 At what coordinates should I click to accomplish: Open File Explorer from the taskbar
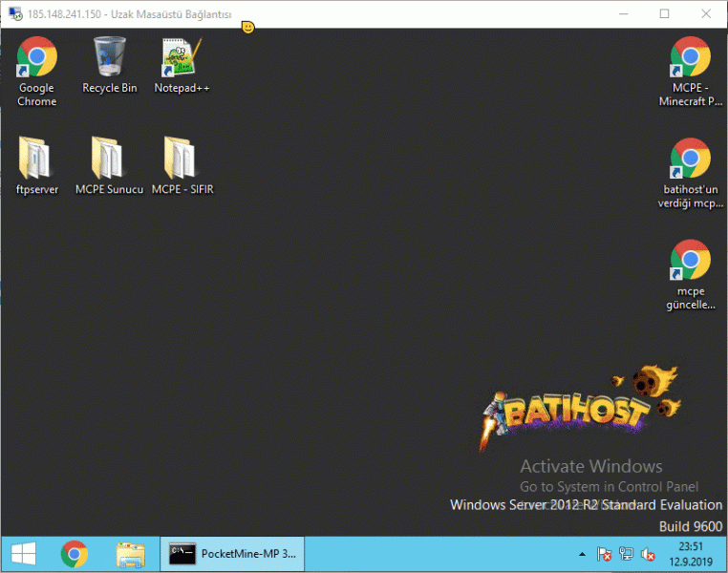(131, 554)
